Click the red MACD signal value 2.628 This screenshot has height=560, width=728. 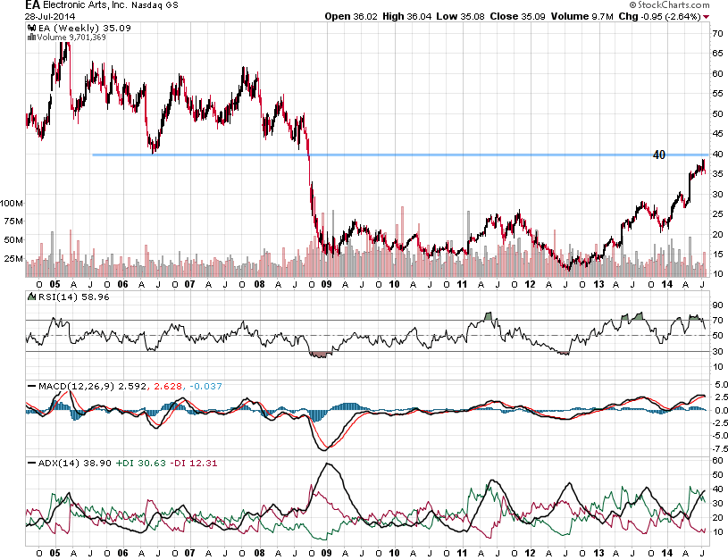point(168,387)
